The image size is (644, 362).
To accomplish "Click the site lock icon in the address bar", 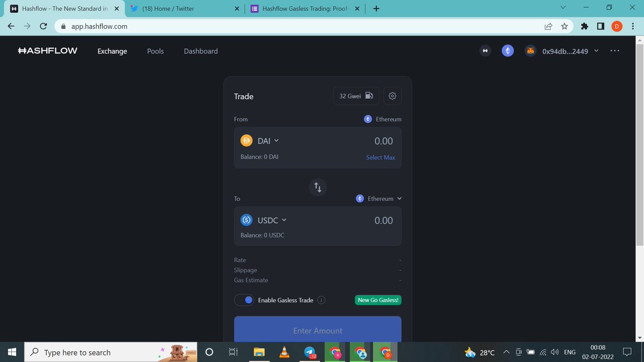I will pos(63,26).
